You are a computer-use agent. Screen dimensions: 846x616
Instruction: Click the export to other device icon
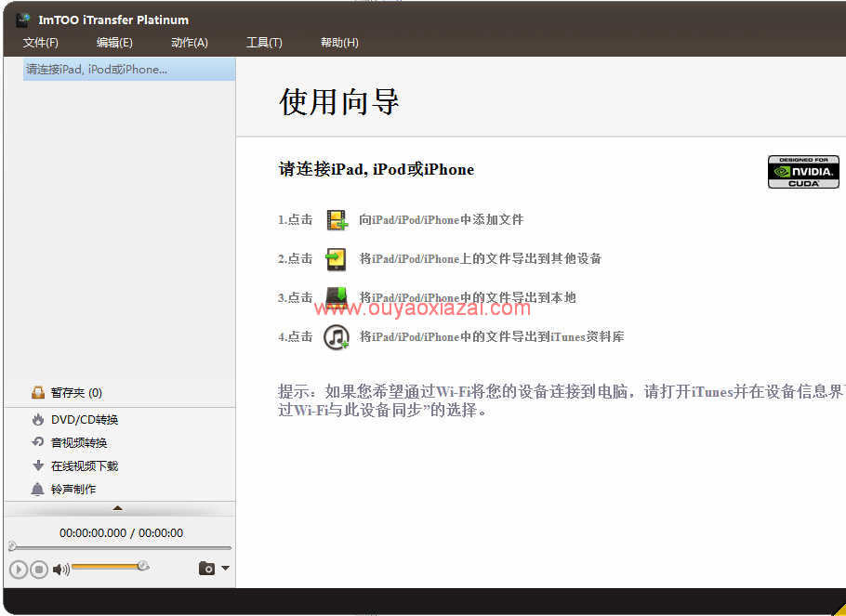point(337,259)
